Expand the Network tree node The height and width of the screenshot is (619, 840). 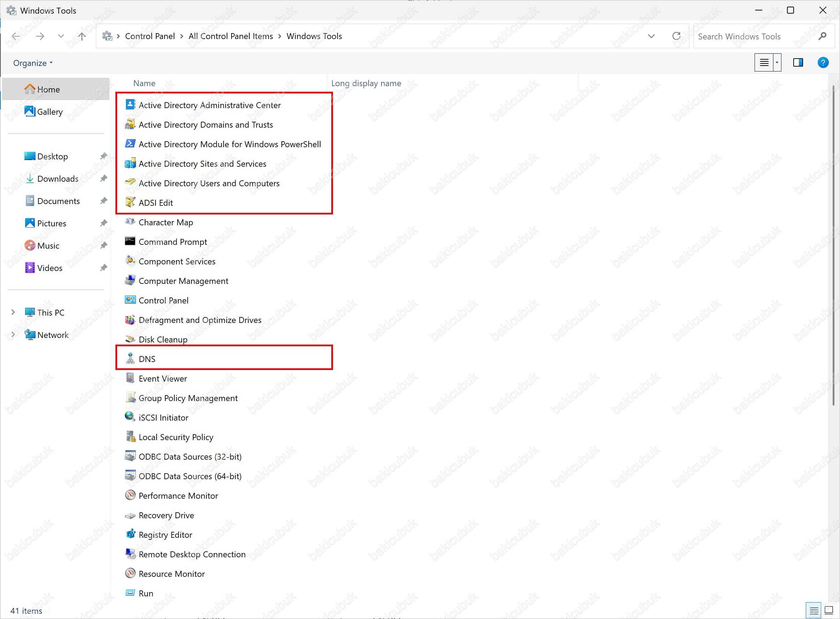[x=13, y=334]
